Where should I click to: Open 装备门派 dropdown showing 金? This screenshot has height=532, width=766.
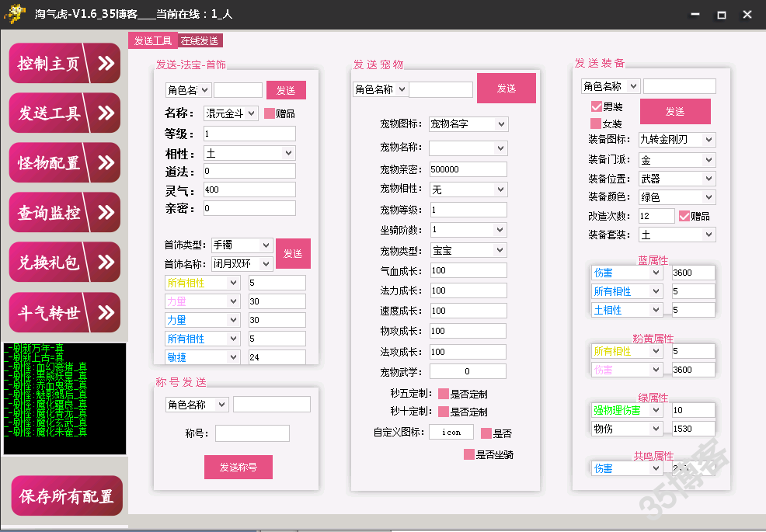(677, 160)
